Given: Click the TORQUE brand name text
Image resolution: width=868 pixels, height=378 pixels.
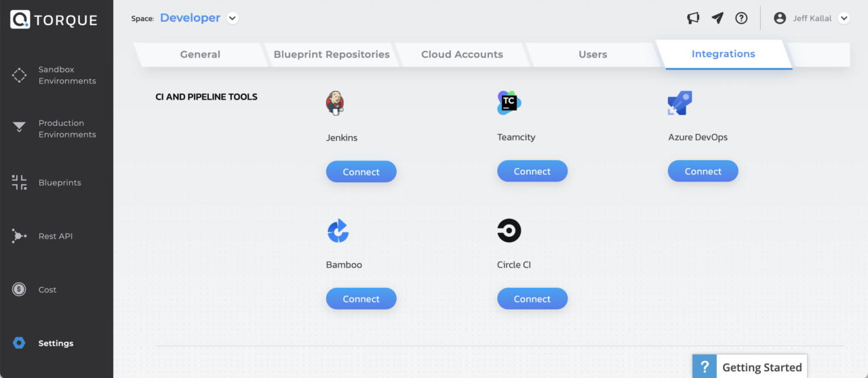Looking at the screenshot, I should coord(66,20).
